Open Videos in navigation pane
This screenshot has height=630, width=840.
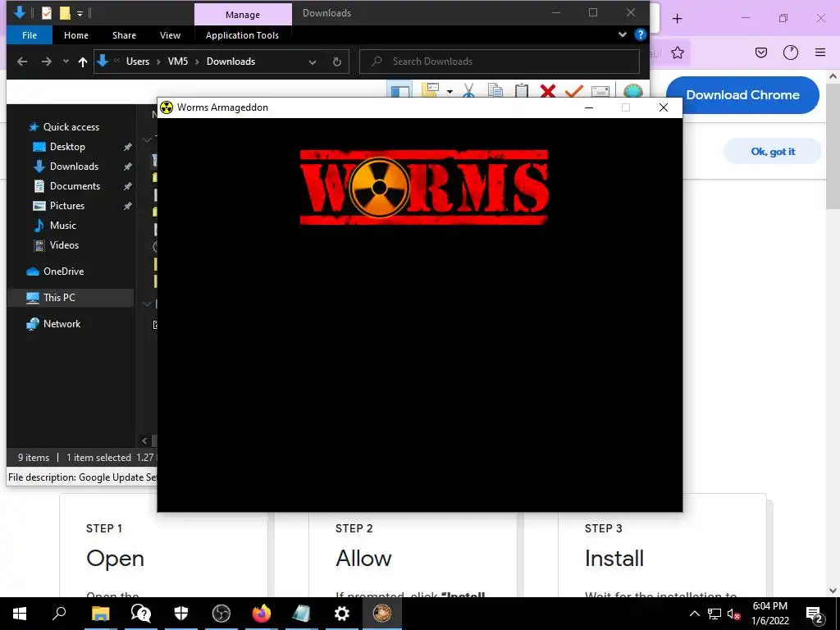click(x=64, y=244)
